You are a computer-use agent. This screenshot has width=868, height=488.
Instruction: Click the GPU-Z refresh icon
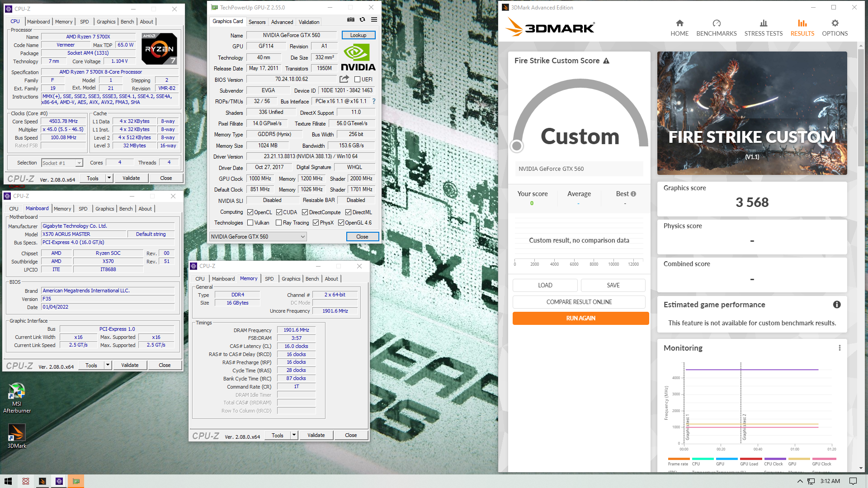(x=362, y=19)
